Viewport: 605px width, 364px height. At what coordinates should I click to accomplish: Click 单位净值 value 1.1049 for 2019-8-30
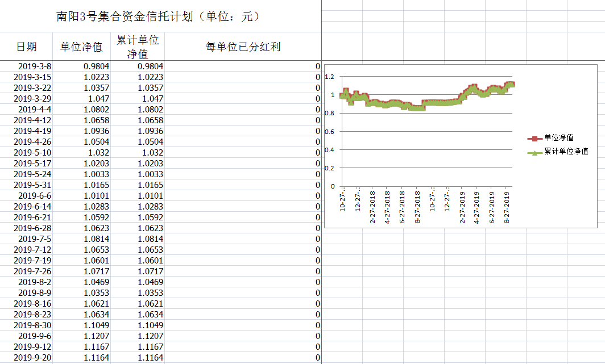click(81, 325)
